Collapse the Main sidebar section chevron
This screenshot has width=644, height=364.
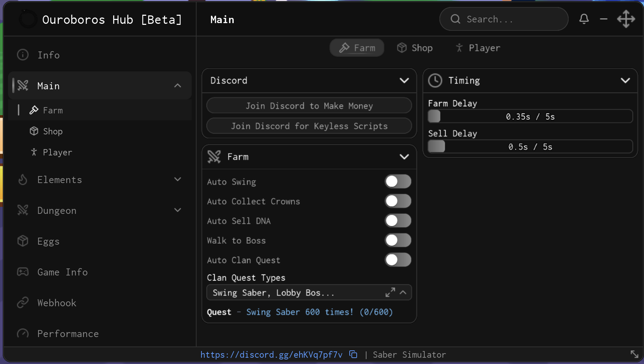point(178,85)
